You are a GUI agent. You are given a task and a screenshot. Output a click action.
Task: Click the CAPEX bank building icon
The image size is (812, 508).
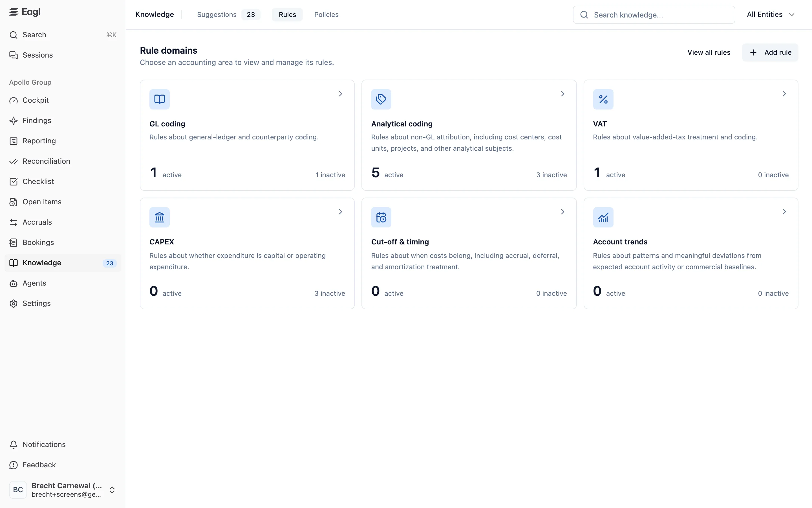[159, 217]
